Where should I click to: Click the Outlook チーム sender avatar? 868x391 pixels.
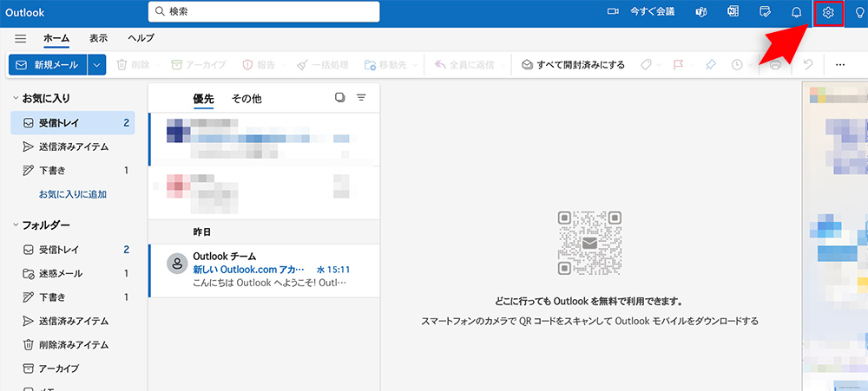point(176,264)
